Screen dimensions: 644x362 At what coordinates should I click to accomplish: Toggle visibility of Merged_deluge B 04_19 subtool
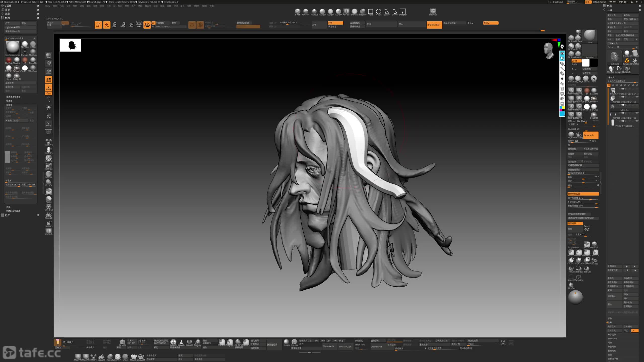point(637,97)
